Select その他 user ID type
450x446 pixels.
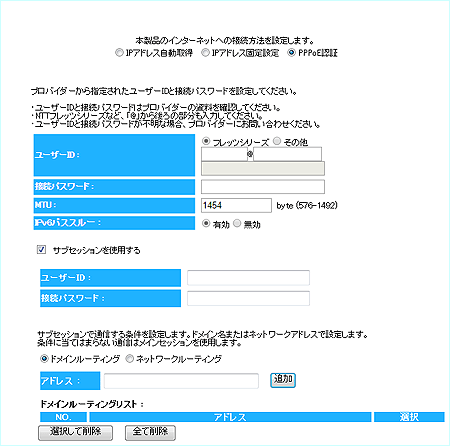click(277, 141)
